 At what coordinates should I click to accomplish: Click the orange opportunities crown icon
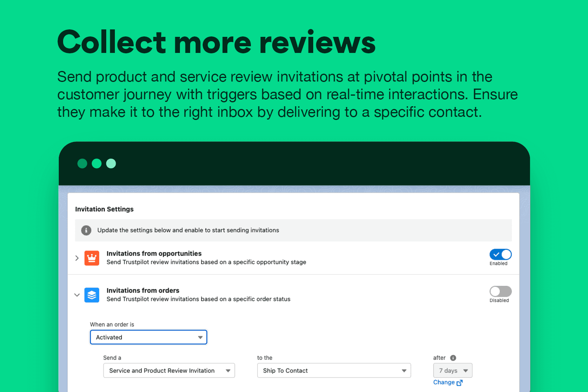tap(92, 258)
